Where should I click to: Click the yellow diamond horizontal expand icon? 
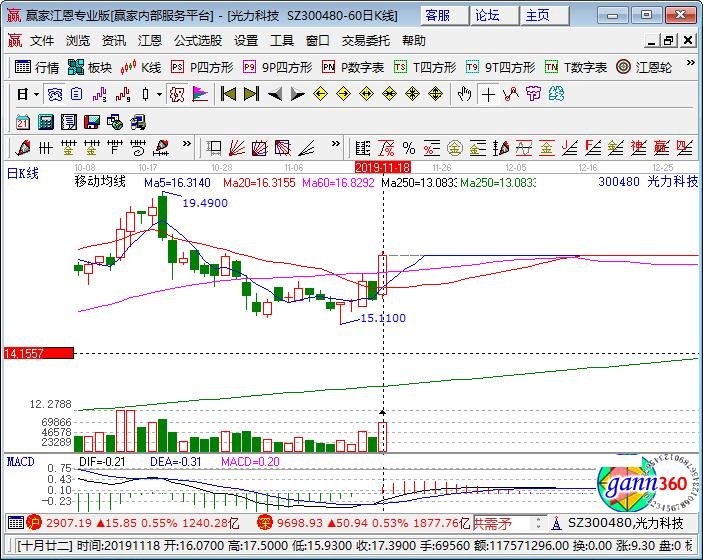[x=366, y=94]
